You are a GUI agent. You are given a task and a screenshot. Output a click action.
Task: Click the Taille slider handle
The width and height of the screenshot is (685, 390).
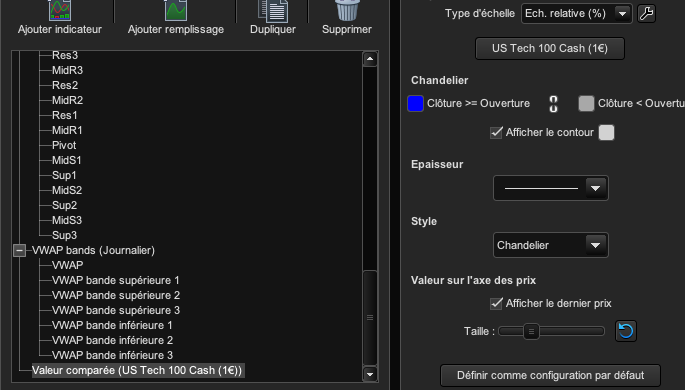click(x=531, y=331)
